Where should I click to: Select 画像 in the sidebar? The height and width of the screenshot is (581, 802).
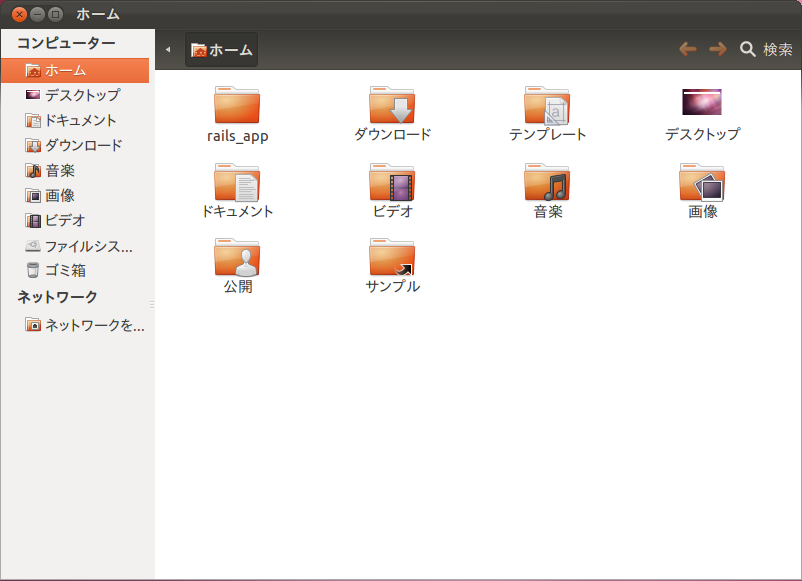(x=75, y=195)
